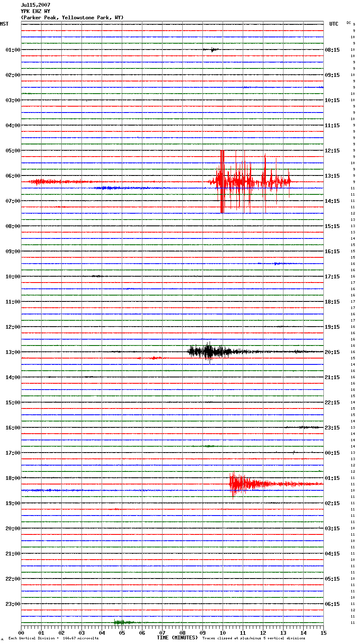Viewport: 357px width, 644px height.
Task: Click the 01:15 UTC time label
Action: point(332,478)
